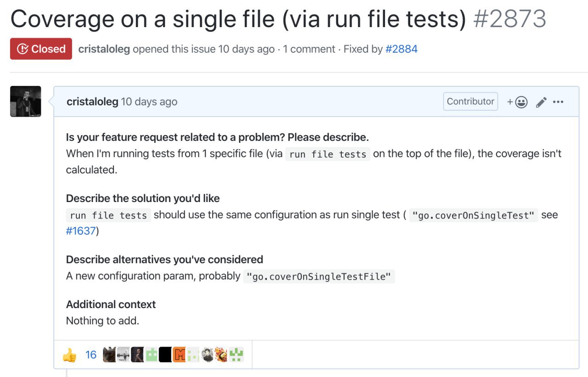Open the three-dot comment options menu
Screen dimensions: 588x377
[x=558, y=102]
